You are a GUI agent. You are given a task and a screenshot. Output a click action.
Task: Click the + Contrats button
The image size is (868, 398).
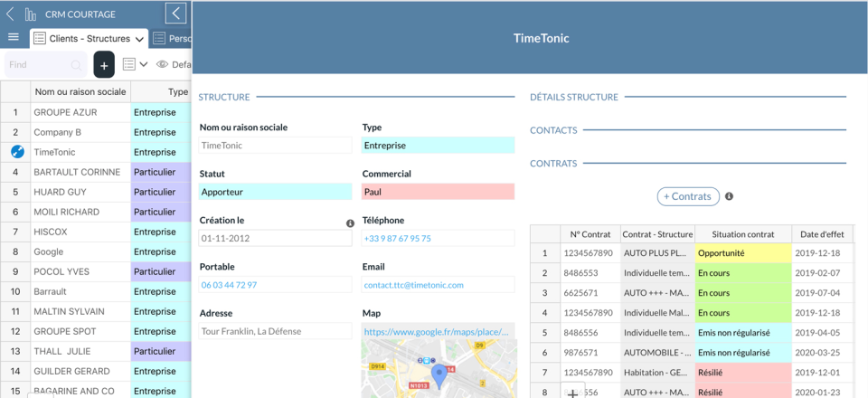click(687, 196)
